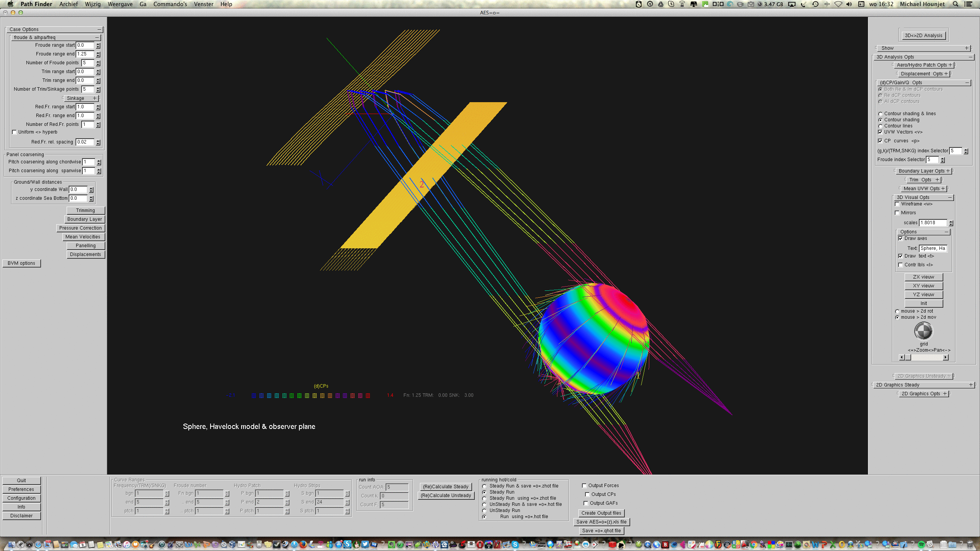Image resolution: width=980 pixels, height=551 pixels.
Task: Click the Trim range start stepper arrows
Action: coord(98,72)
